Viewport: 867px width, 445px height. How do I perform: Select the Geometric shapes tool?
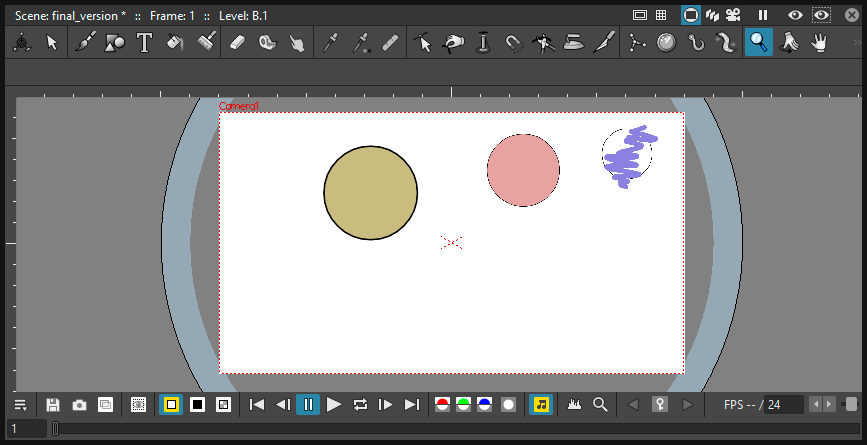click(x=114, y=43)
